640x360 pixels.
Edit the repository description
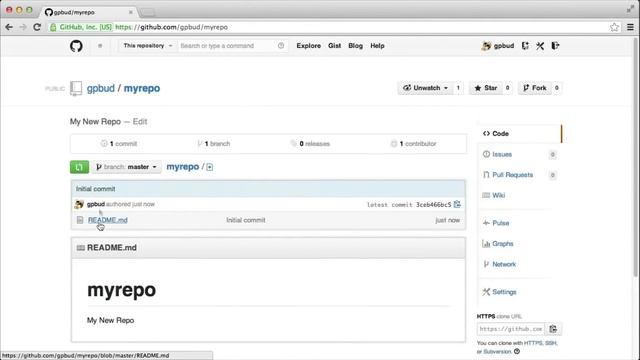coord(140,122)
